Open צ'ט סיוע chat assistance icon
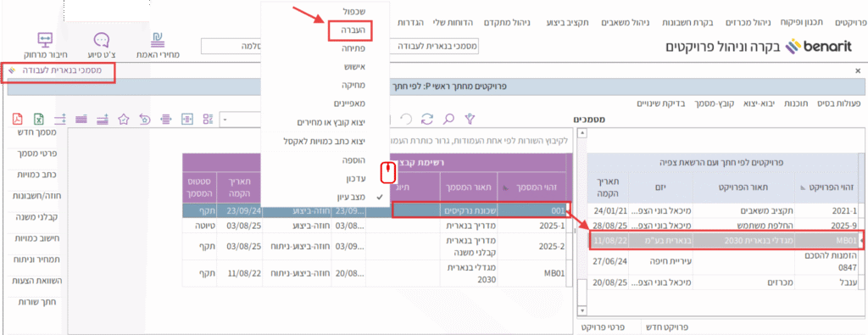Viewport: 868px width, 335px height. coord(102,46)
